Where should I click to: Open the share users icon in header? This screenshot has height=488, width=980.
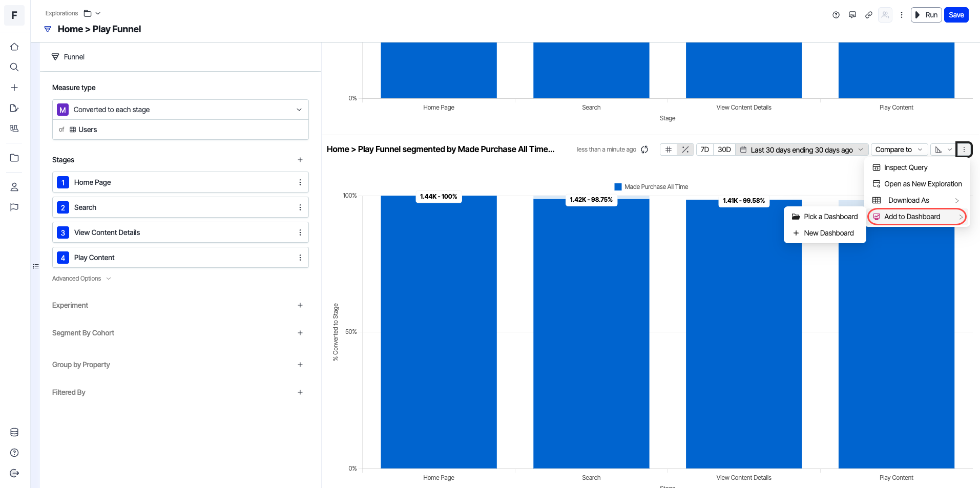pyautogui.click(x=885, y=15)
